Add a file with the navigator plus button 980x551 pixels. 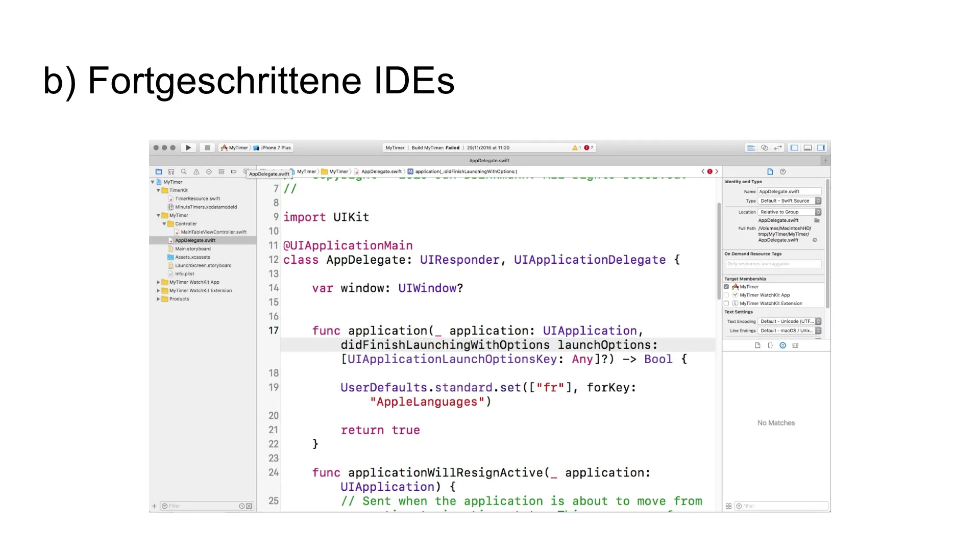(x=154, y=506)
